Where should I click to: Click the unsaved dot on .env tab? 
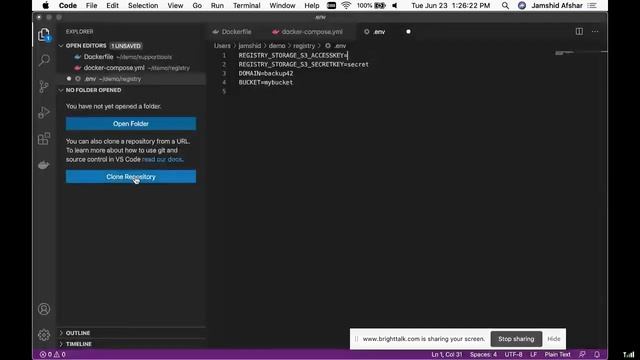408,31
